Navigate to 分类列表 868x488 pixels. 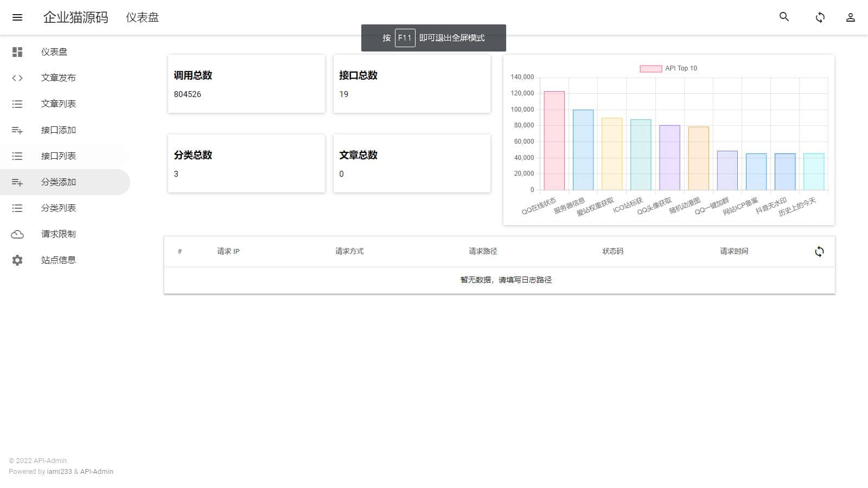pos(59,208)
